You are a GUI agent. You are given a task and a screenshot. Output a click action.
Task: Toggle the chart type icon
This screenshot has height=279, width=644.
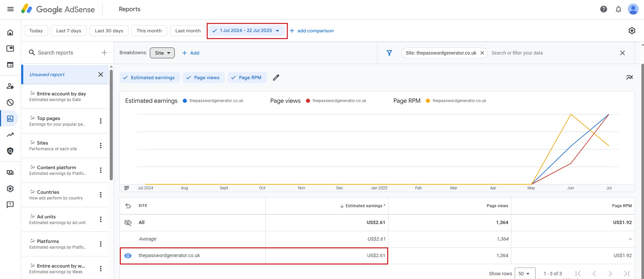(630, 77)
